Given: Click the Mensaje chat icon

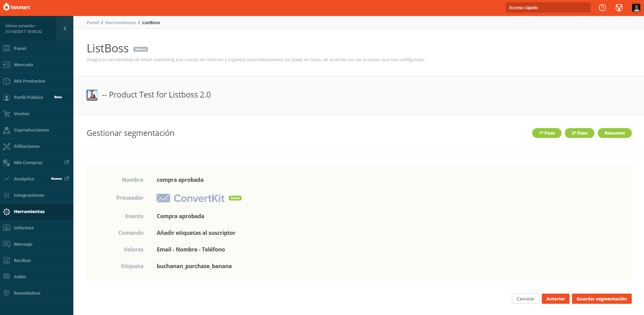Looking at the screenshot, I should click(6, 244).
